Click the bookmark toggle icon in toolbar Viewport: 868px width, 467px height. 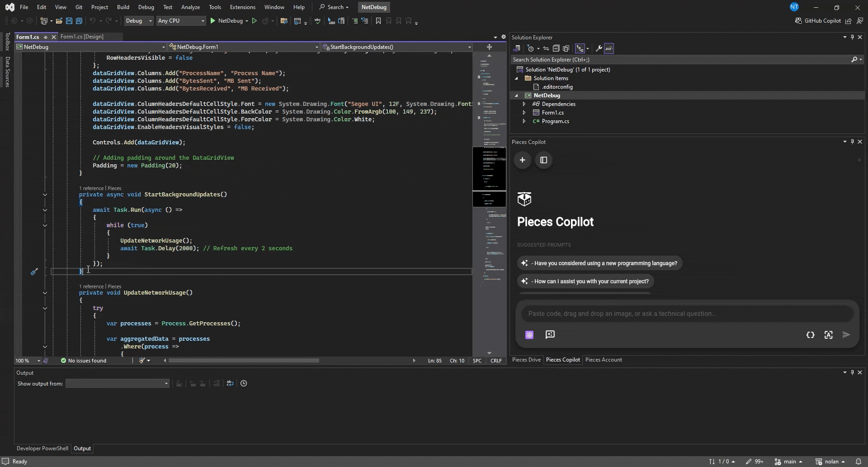(x=378, y=21)
